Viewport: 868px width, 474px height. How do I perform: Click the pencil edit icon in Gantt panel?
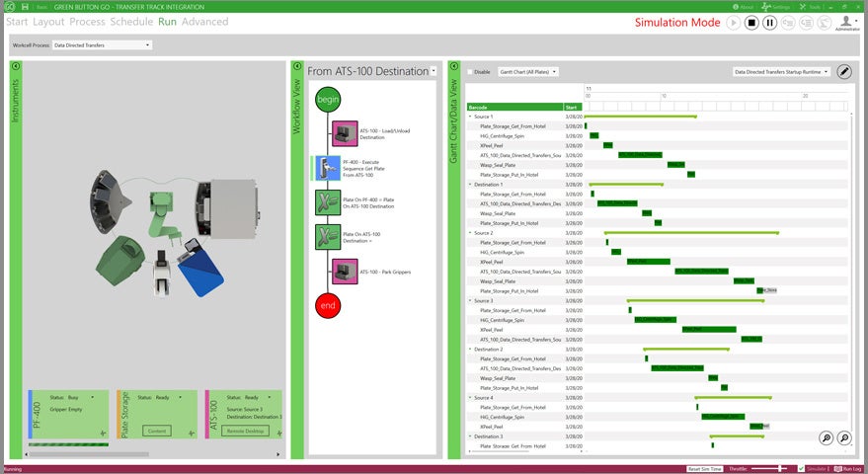point(843,71)
